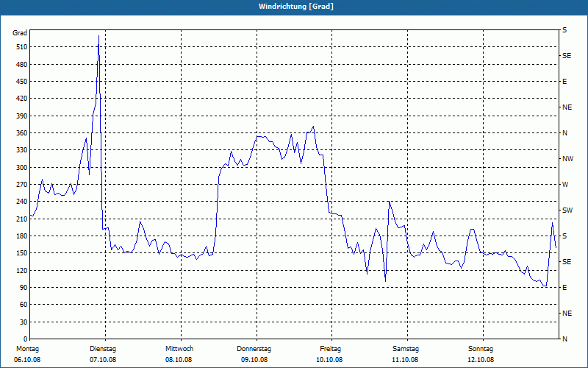Screen dimensions: 588x368
Task: Click the date 12.10.08
Action: (481, 360)
